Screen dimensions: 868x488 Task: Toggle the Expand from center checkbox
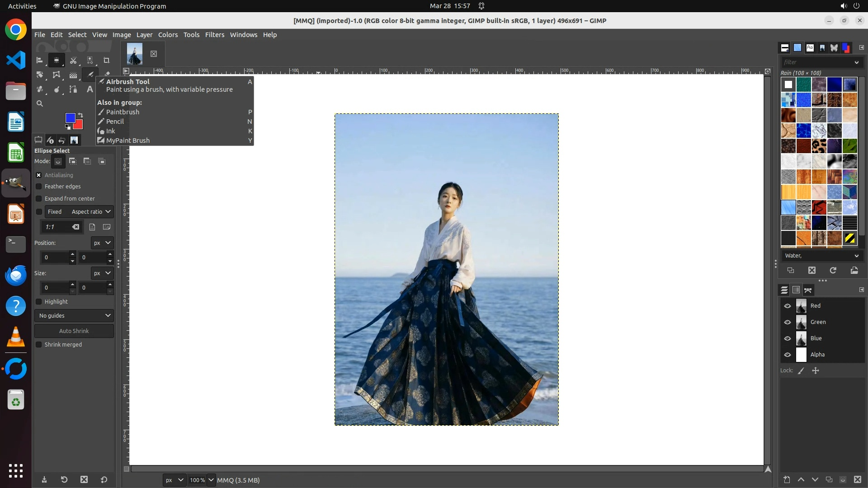click(x=39, y=199)
